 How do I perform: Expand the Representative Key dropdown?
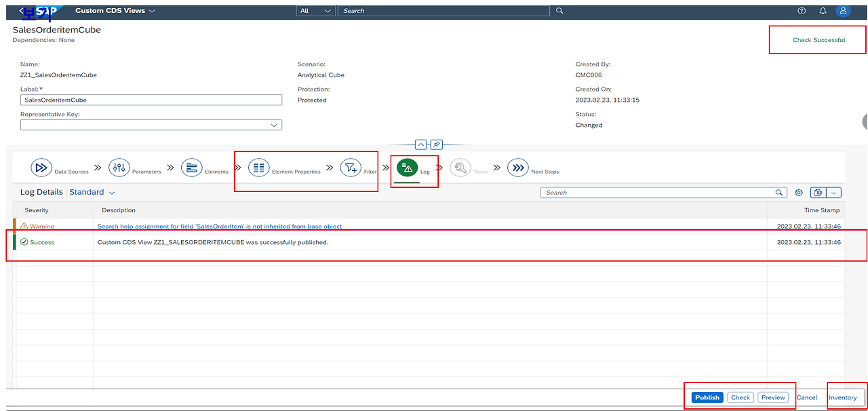tap(274, 125)
